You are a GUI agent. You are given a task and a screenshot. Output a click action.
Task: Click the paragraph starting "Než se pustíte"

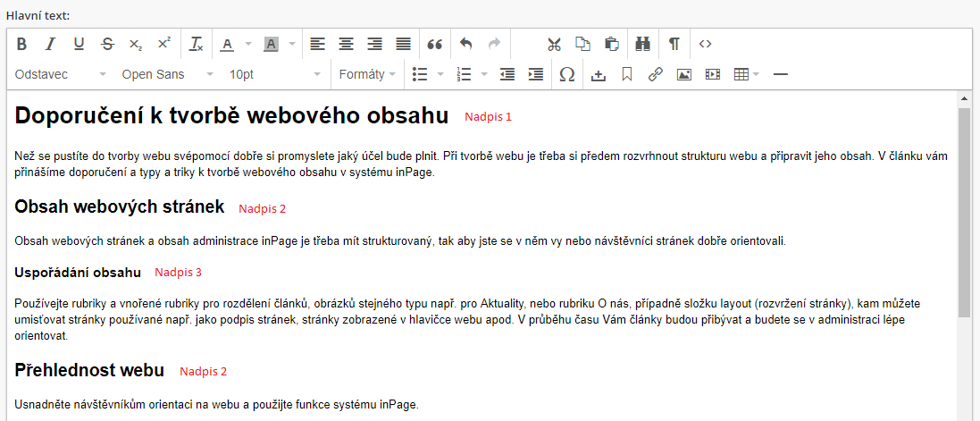[480, 164]
